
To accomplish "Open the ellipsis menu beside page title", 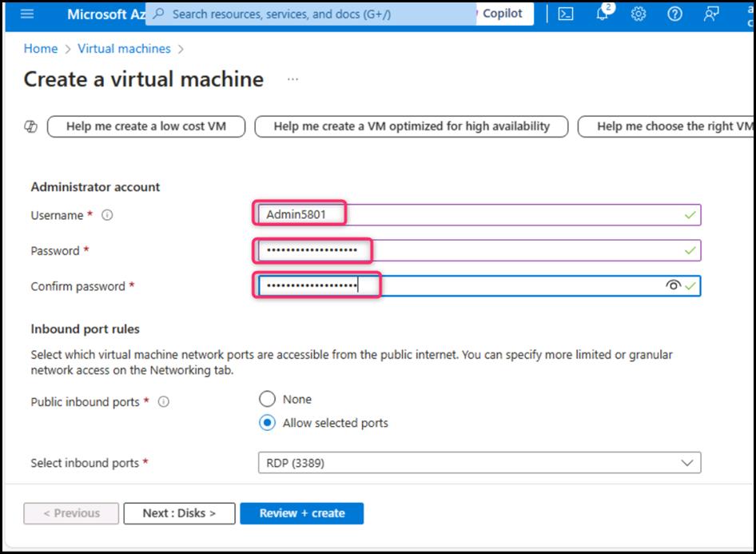I will (x=292, y=80).
